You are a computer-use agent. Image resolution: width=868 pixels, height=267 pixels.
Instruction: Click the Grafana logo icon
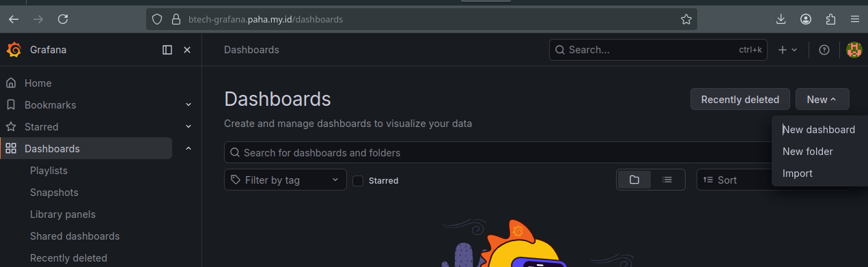click(x=14, y=50)
